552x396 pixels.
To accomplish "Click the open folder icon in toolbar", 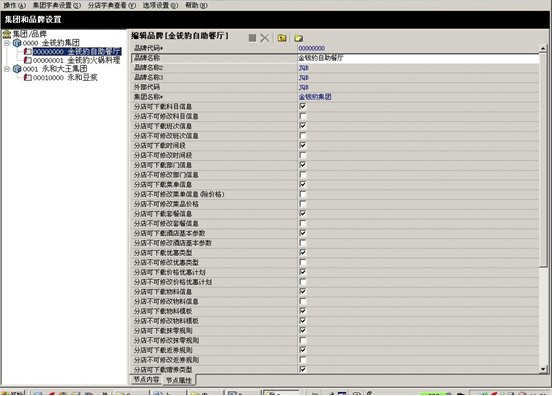I will pyautogui.click(x=299, y=38).
